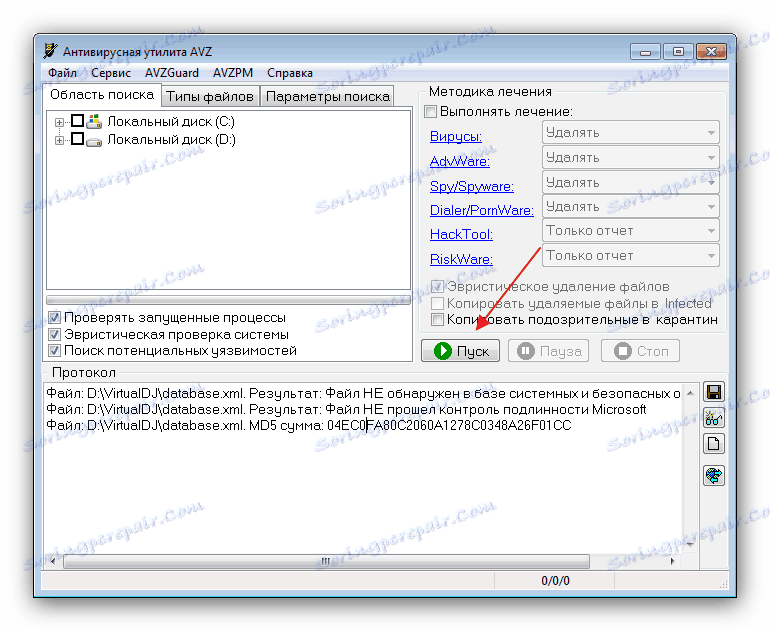Image resolution: width=770 pixels, height=631 pixels.
Task: Expand the Локальный диск (C:) tree node
Action: [59, 122]
